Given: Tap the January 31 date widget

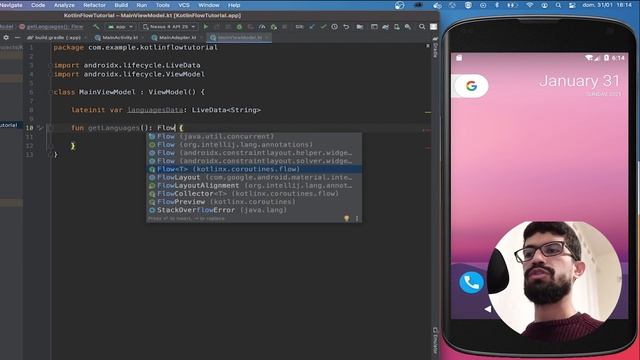Looking at the screenshot, I should 579,81.
